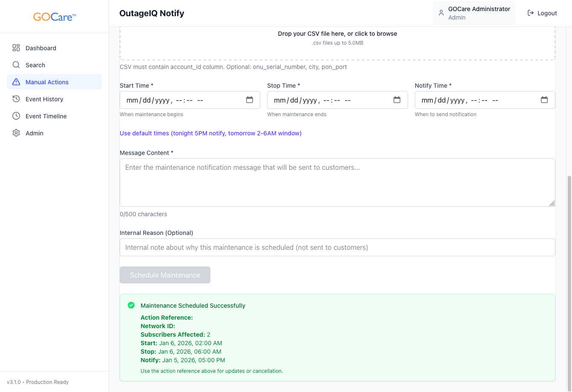Click the Search magnifier icon in sidebar

pos(16,65)
